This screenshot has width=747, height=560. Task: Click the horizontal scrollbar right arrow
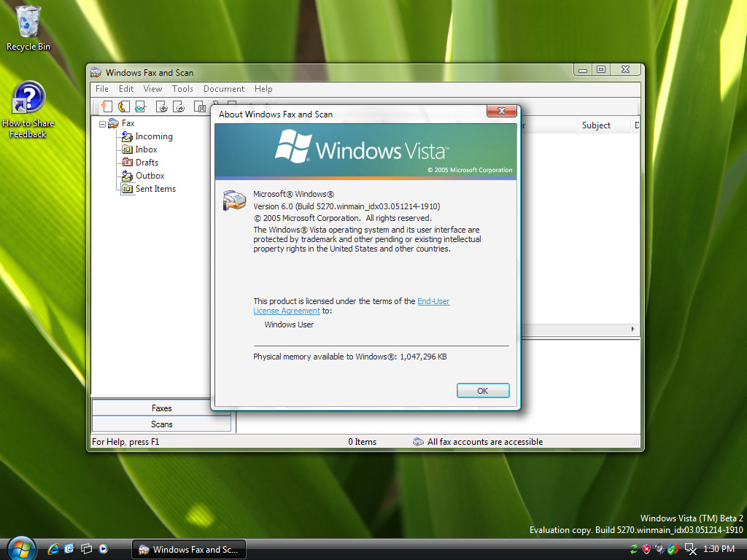point(632,329)
